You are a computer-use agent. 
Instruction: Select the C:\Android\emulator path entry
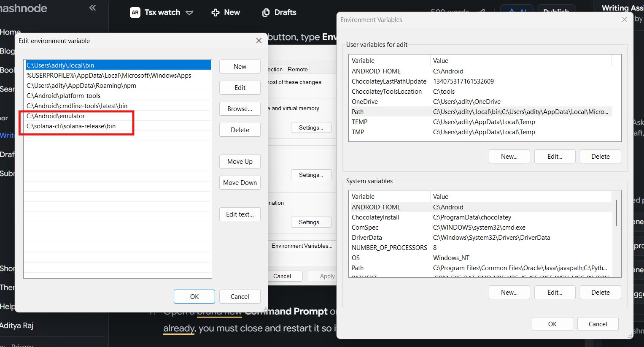click(x=56, y=116)
